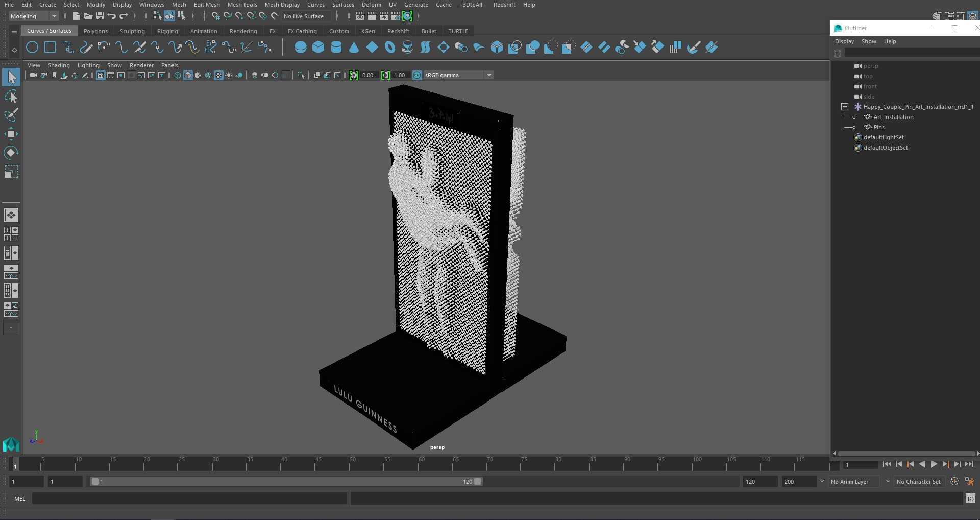This screenshot has width=980, height=520.
Task: Create a NURBS torus primitive
Action: pos(390,48)
